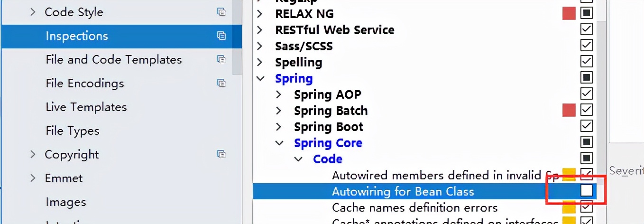This screenshot has height=224, width=644.
Task: Uncheck the RESTful Web Service inspection
Action: 587,29
